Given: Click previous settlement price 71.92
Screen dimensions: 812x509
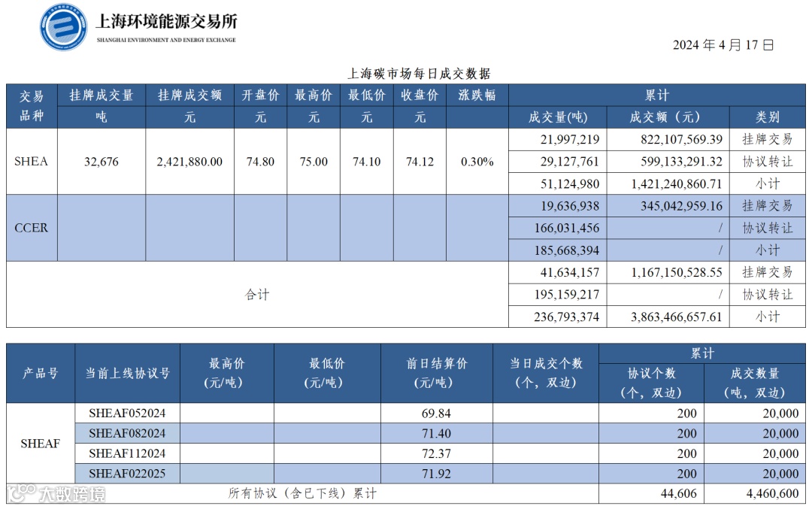Looking at the screenshot, I should click(x=437, y=474).
